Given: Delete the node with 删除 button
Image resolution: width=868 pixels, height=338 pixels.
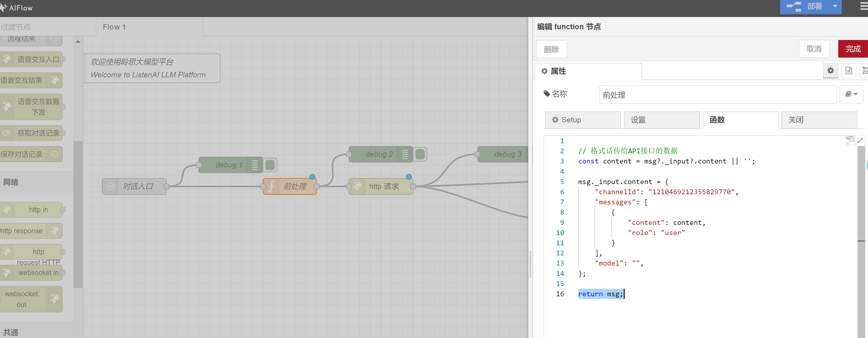Looking at the screenshot, I should click(551, 49).
